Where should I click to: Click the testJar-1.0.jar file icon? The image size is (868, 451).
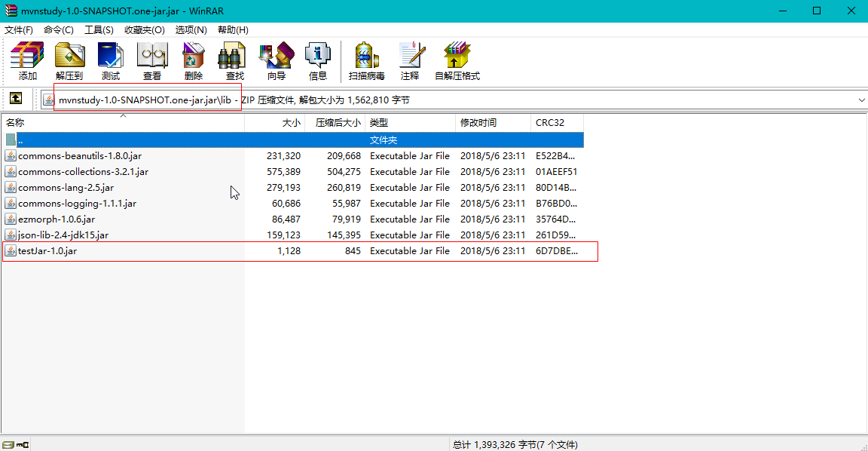(11, 251)
